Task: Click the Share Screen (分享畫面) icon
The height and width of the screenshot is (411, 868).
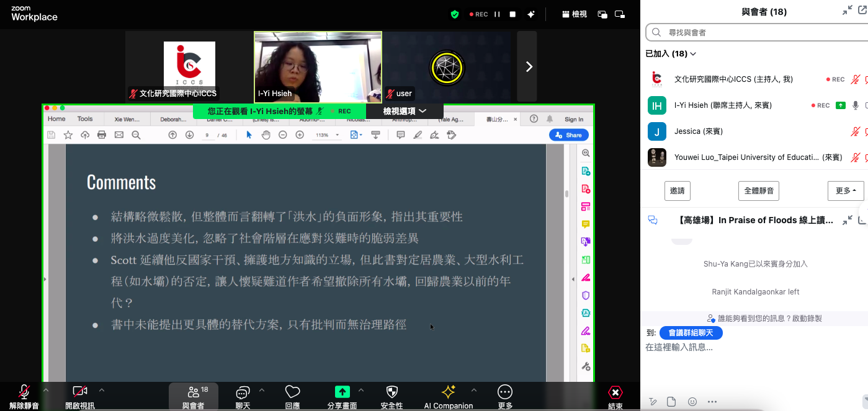Action: point(342,392)
